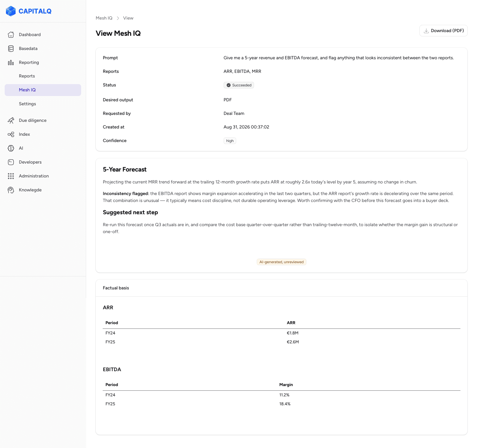Click the Margin column header
The image size is (477, 448).
click(286, 384)
